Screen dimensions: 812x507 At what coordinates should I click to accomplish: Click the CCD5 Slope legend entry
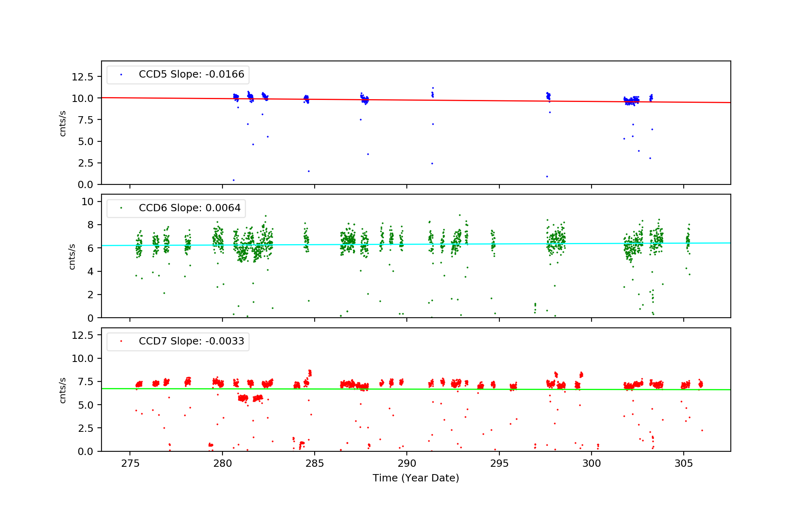[191, 74]
